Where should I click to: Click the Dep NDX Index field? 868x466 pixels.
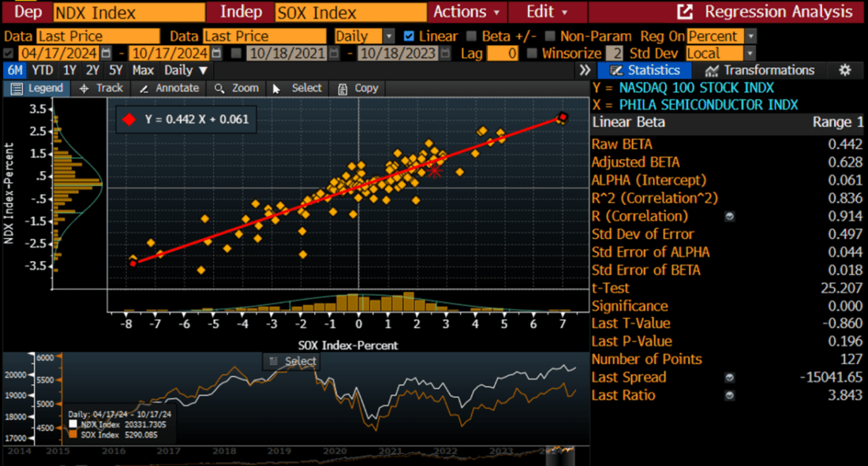click(129, 12)
